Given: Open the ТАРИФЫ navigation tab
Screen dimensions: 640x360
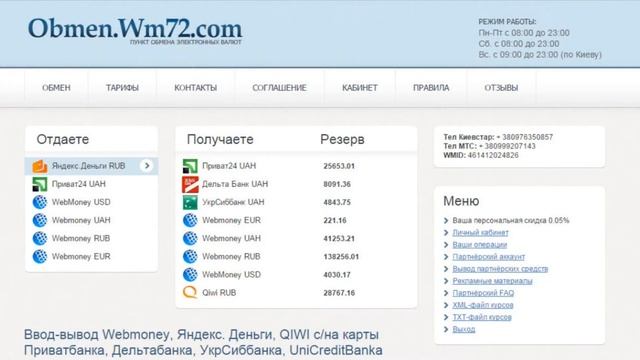Looking at the screenshot, I should pos(122,88).
